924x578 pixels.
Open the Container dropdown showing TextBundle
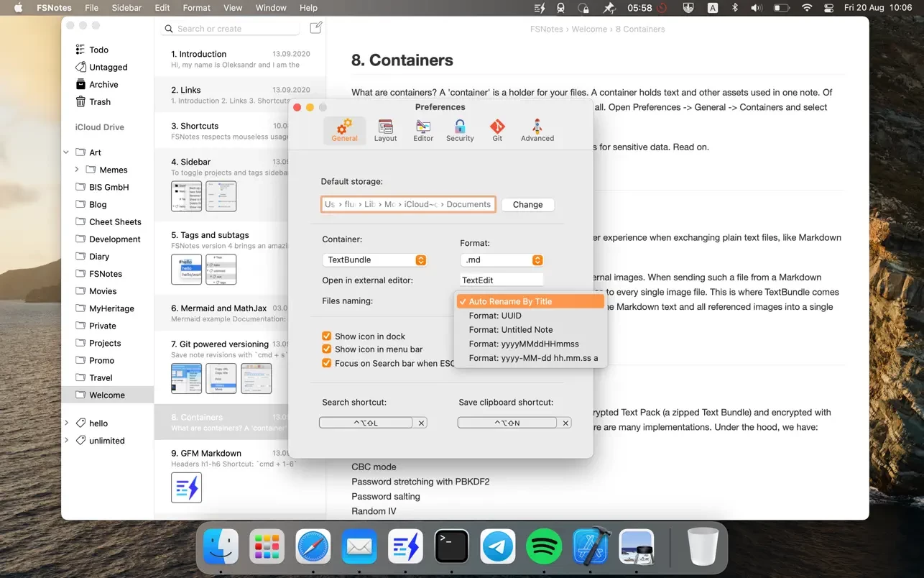[x=374, y=260]
